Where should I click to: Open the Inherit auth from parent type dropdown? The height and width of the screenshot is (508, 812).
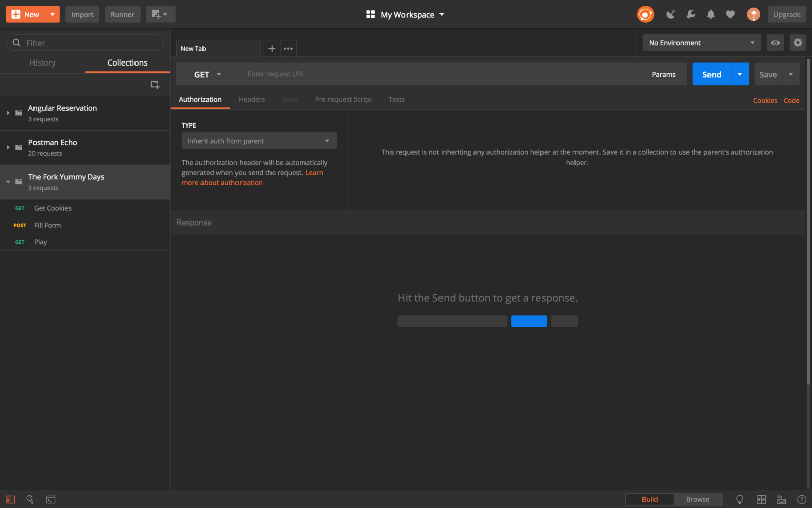click(259, 141)
